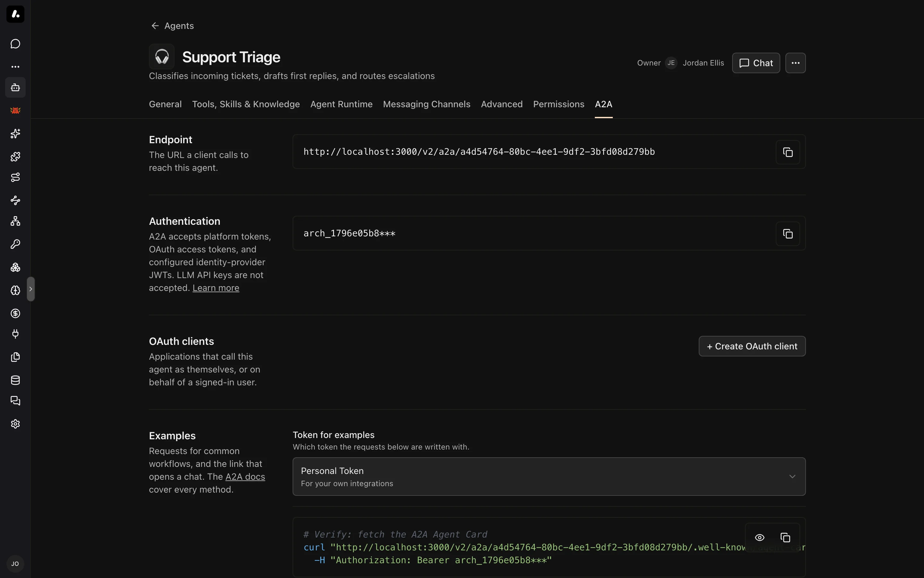Screen dimensions: 924x578
Task: Go back to Agents list
Action: click(172, 26)
